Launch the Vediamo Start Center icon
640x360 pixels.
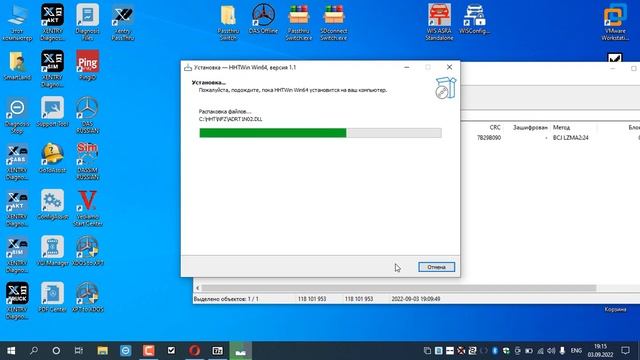coord(87,209)
